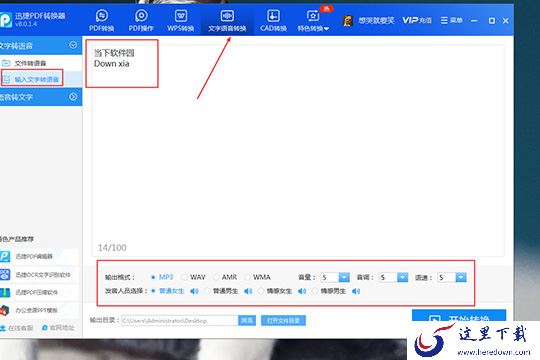Choose WMA output format
The height and width of the screenshot is (360, 540).
pyautogui.click(x=258, y=277)
